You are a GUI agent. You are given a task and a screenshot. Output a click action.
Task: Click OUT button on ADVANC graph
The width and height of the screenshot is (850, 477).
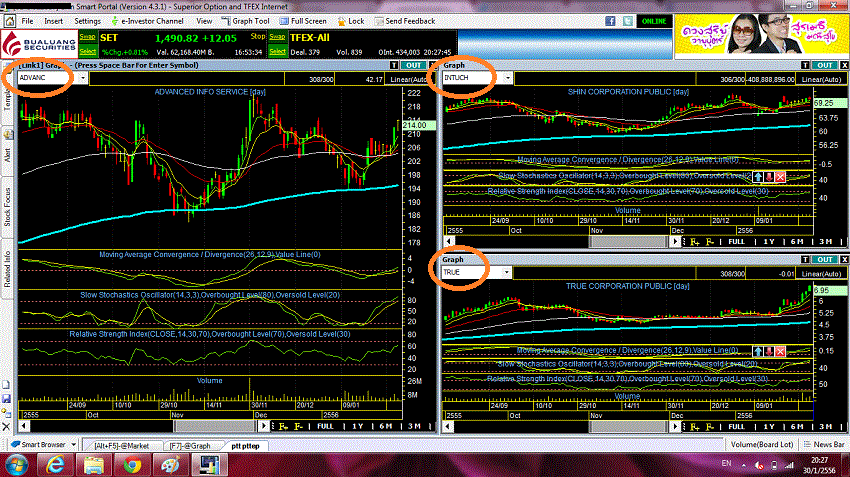[414, 65]
